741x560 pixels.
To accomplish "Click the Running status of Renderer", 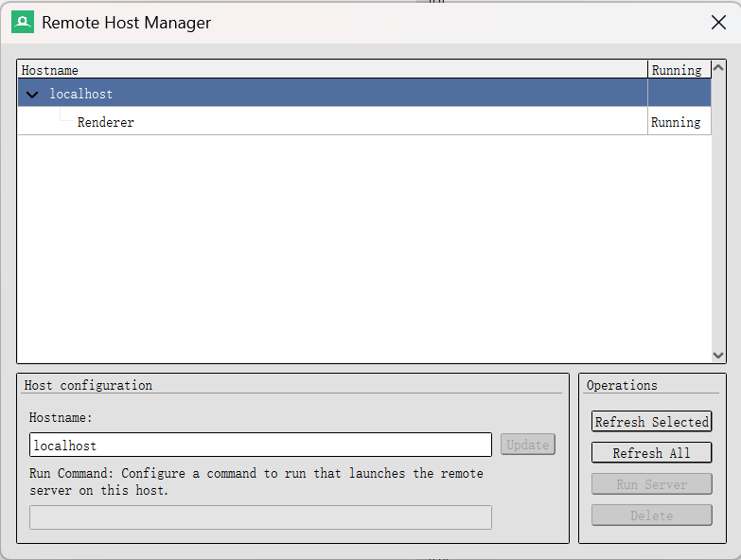I will click(x=676, y=122).
